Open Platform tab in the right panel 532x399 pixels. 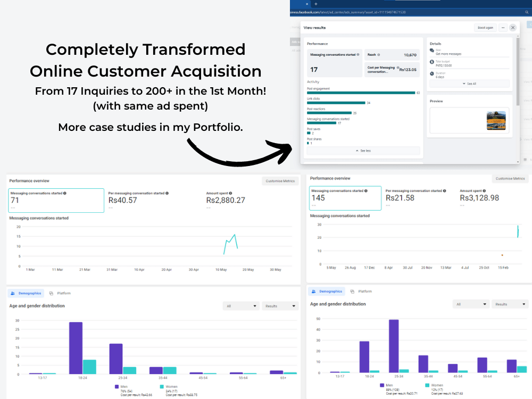click(x=361, y=292)
